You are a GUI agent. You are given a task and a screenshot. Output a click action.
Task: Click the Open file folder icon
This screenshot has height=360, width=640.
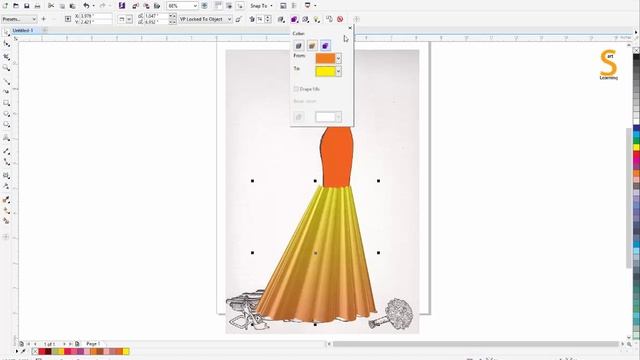pos(16,6)
